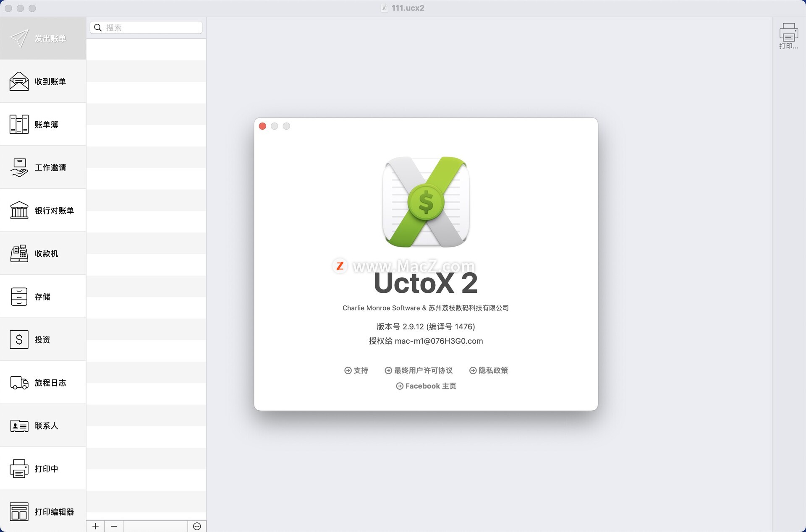This screenshot has height=532, width=806.
Task: Open the 投资 dollar sign icon
Action: click(x=19, y=339)
